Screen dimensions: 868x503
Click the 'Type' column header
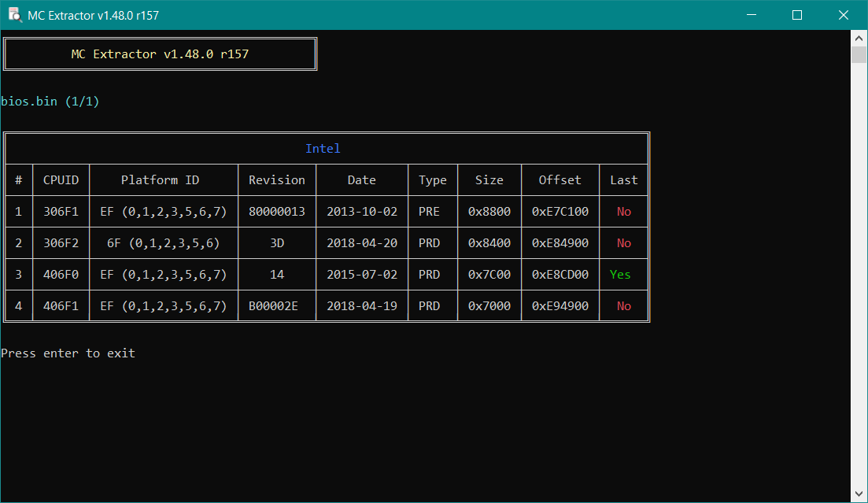(x=432, y=180)
